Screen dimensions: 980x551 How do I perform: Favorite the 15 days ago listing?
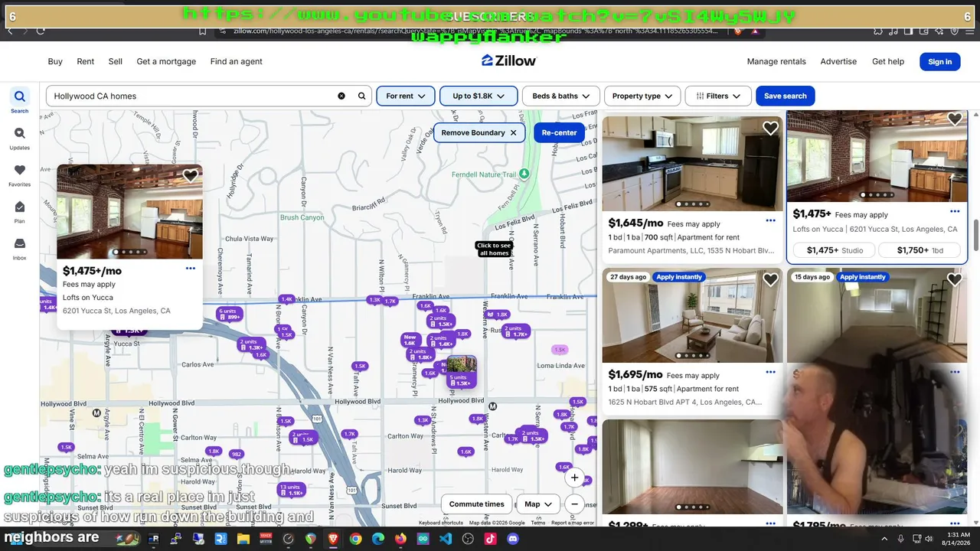pos(955,280)
